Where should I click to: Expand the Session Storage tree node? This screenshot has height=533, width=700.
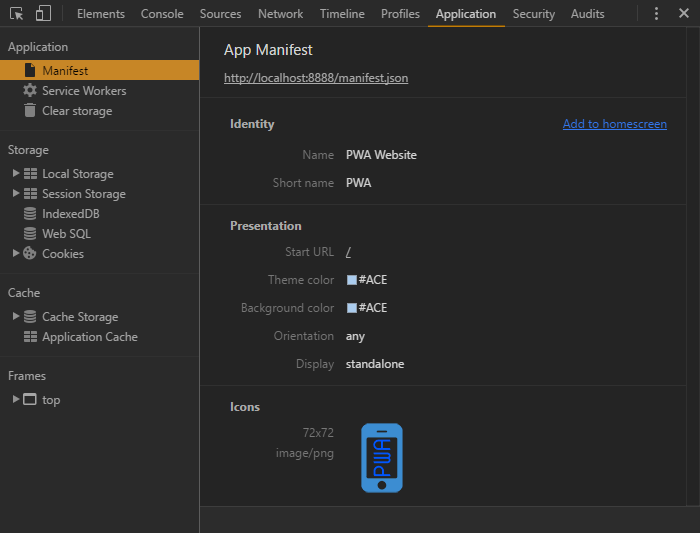(x=16, y=194)
